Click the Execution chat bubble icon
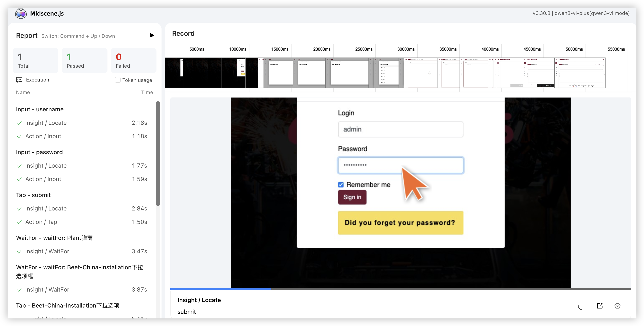 (19, 80)
